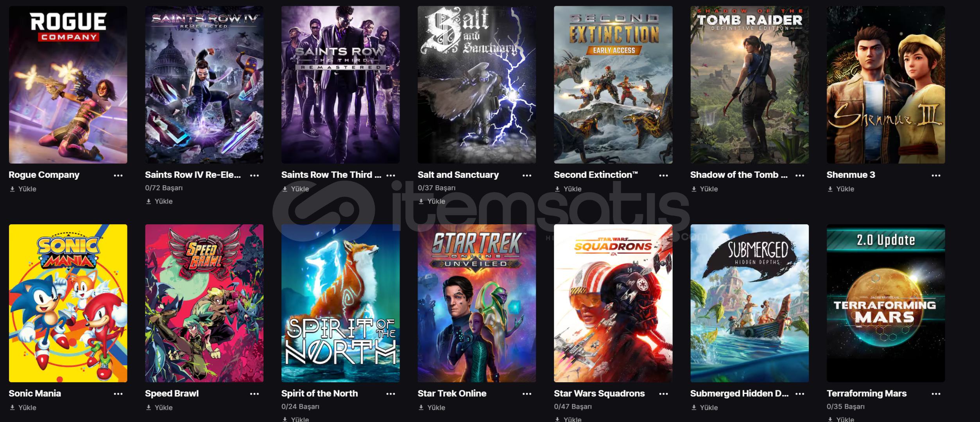The height and width of the screenshot is (422, 980).
Task: Open the Second Extinction game title
Action: [596, 175]
